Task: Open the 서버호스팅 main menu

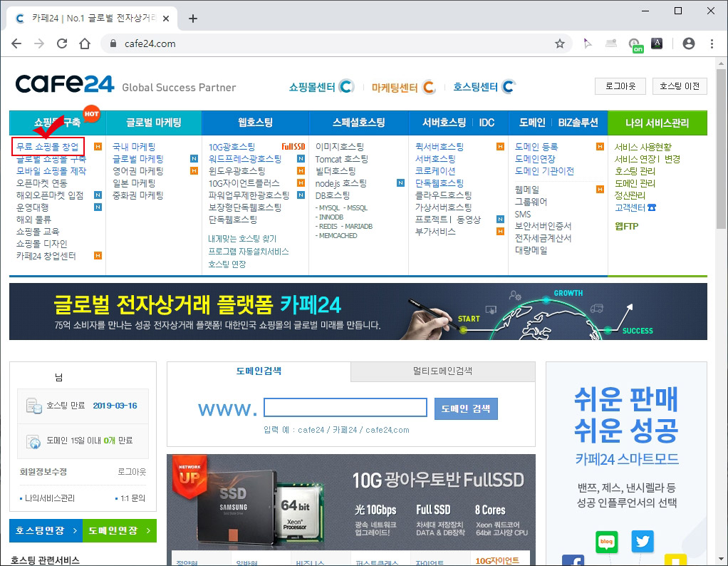Action: click(x=444, y=123)
